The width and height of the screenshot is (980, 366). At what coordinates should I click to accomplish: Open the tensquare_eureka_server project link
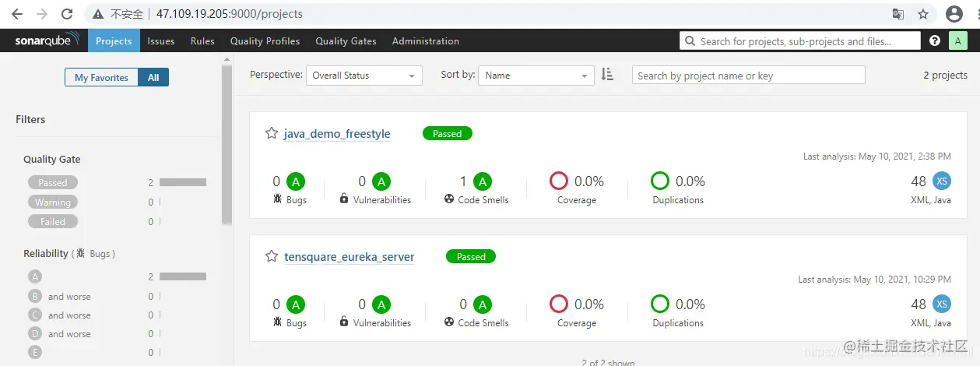[x=349, y=257]
